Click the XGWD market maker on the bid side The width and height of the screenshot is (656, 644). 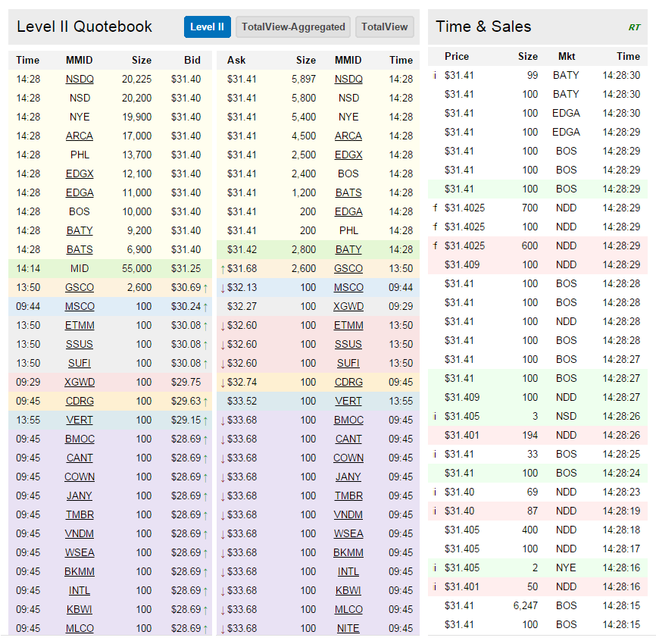(x=80, y=382)
